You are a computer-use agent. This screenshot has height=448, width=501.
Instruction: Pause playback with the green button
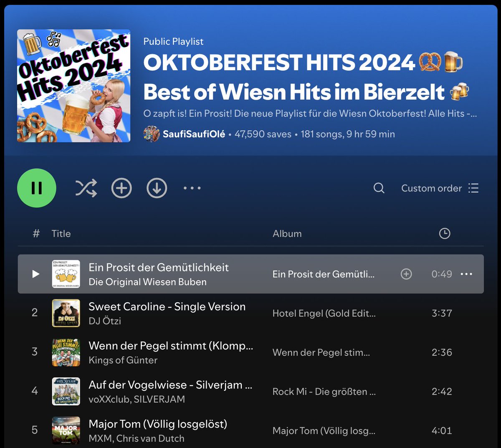37,188
